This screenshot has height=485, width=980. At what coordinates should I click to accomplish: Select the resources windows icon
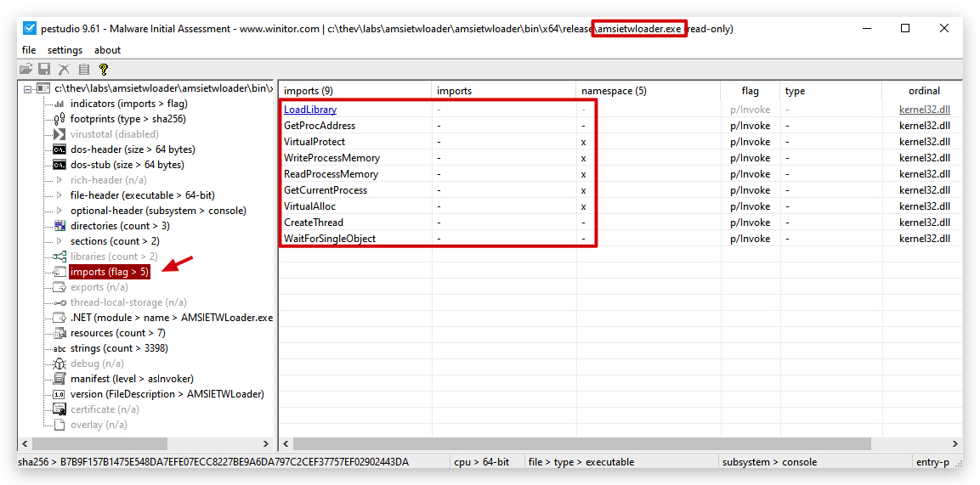59,333
